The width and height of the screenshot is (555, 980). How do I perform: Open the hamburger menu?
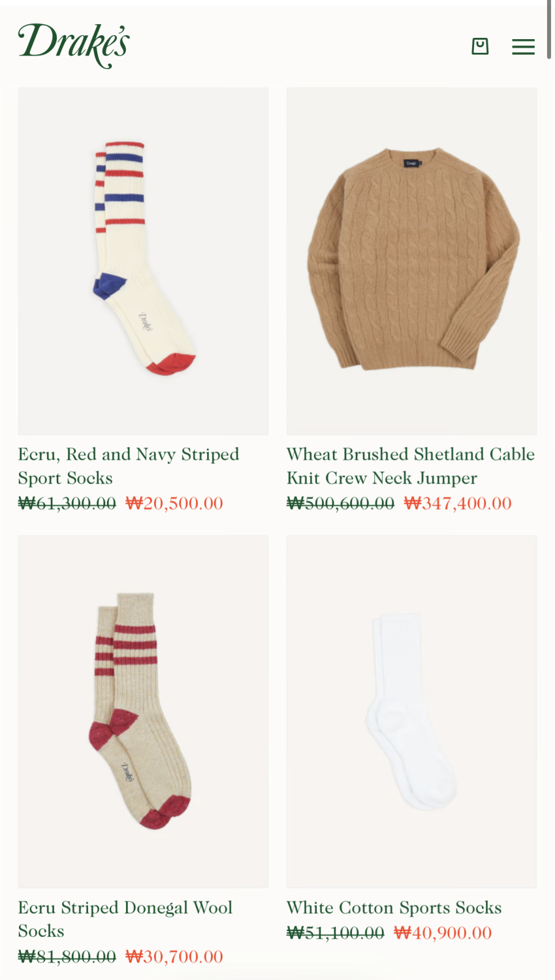pyautogui.click(x=523, y=46)
